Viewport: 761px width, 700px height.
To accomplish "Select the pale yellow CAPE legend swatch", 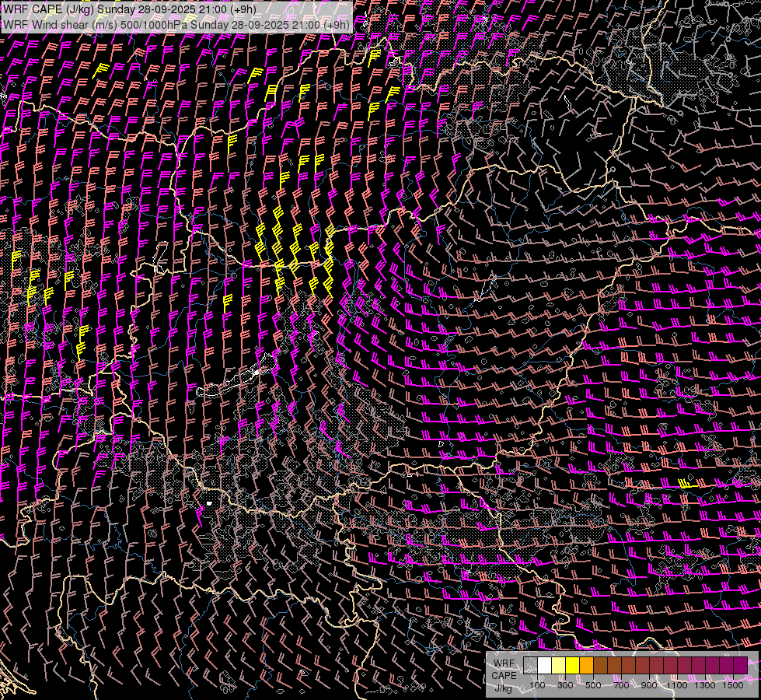I will click(559, 666).
